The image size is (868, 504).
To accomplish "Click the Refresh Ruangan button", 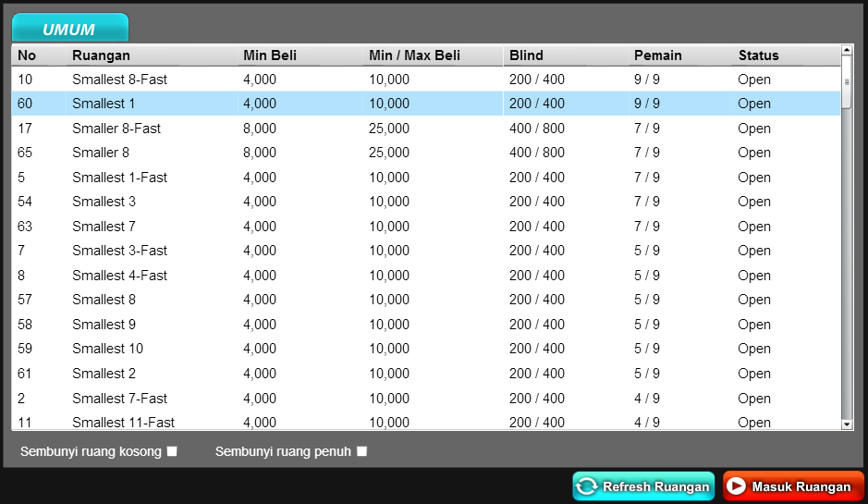I will click(x=643, y=486).
